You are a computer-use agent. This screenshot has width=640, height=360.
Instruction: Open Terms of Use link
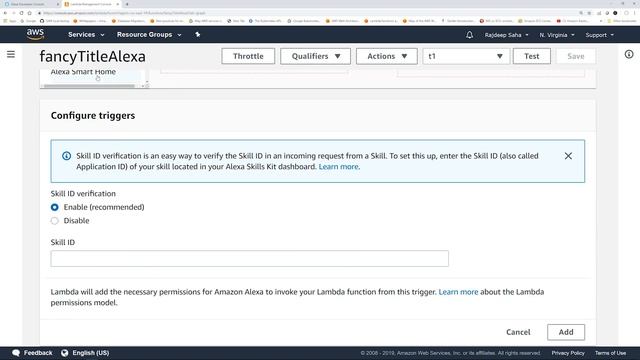pyautogui.click(x=610, y=353)
